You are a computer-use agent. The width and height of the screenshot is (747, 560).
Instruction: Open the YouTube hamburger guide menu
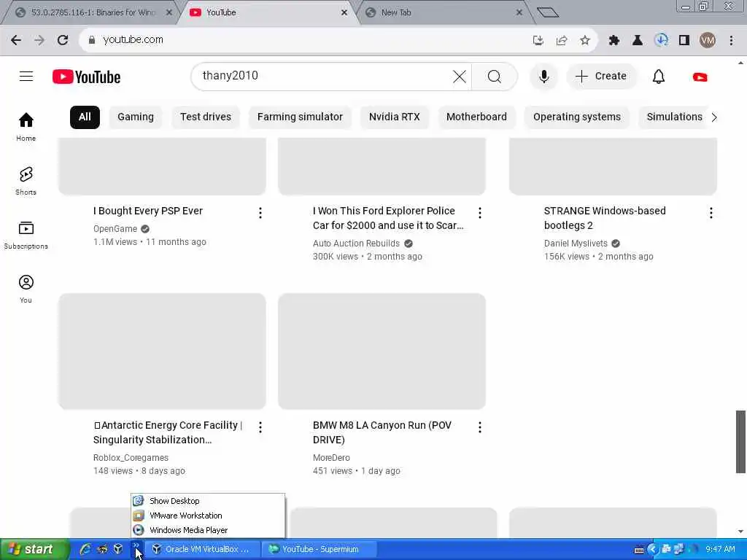pos(26,76)
